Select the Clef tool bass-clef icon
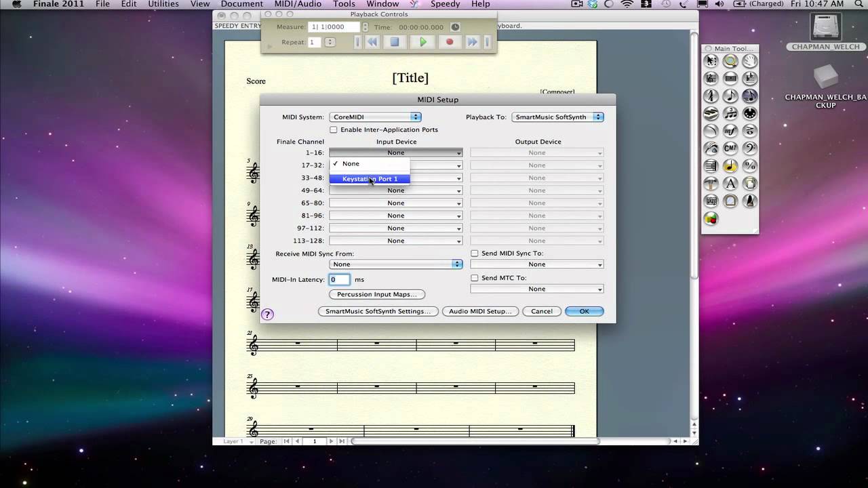The image size is (868, 488). (749, 148)
